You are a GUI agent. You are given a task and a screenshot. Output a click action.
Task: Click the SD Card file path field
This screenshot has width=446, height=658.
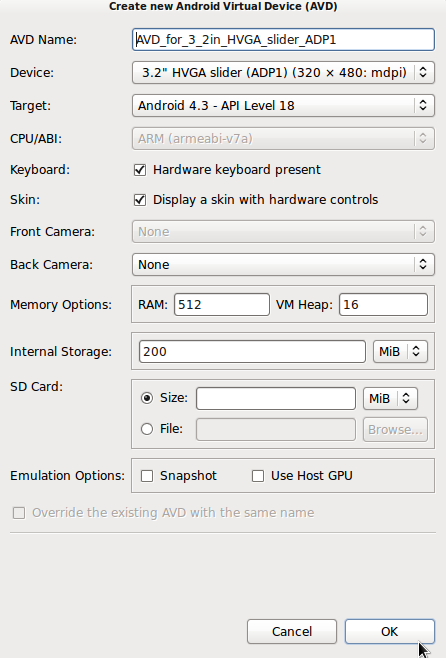point(276,429)
